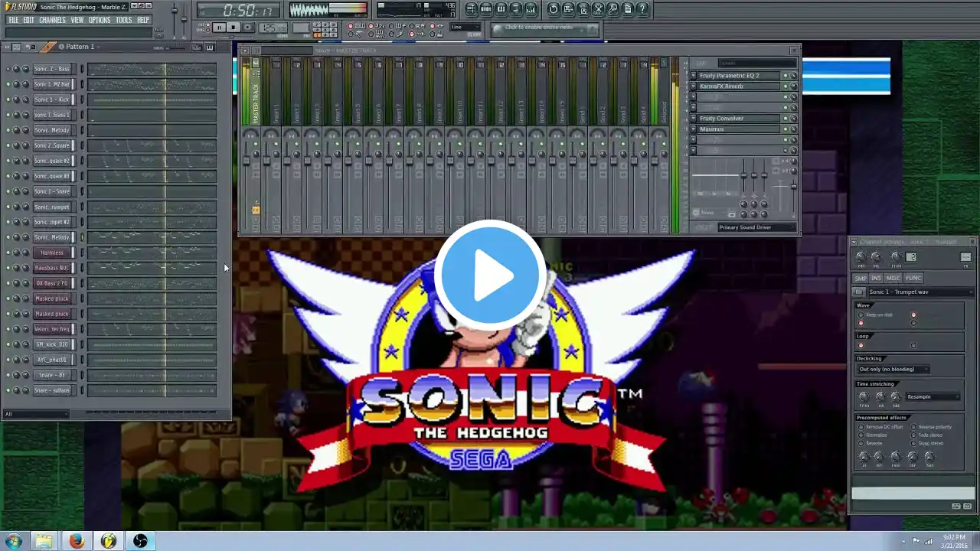The image size is (980, 551).
Task: Open the FILE menu
Action: (13, 20)
